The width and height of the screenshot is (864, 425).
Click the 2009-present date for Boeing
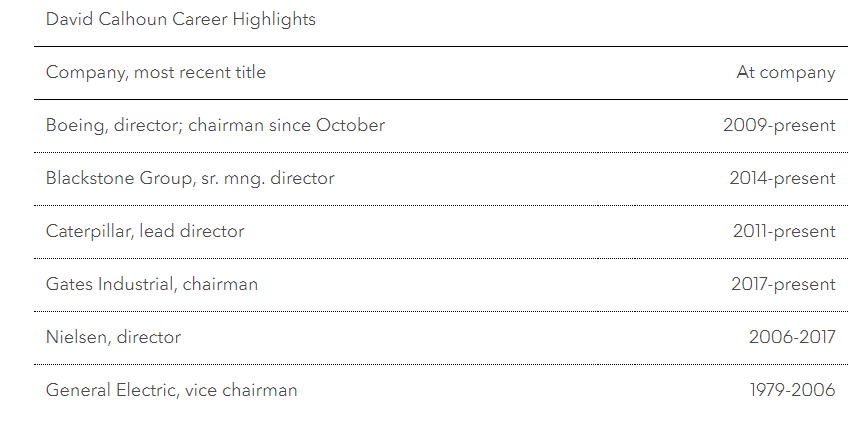[779, 125]
